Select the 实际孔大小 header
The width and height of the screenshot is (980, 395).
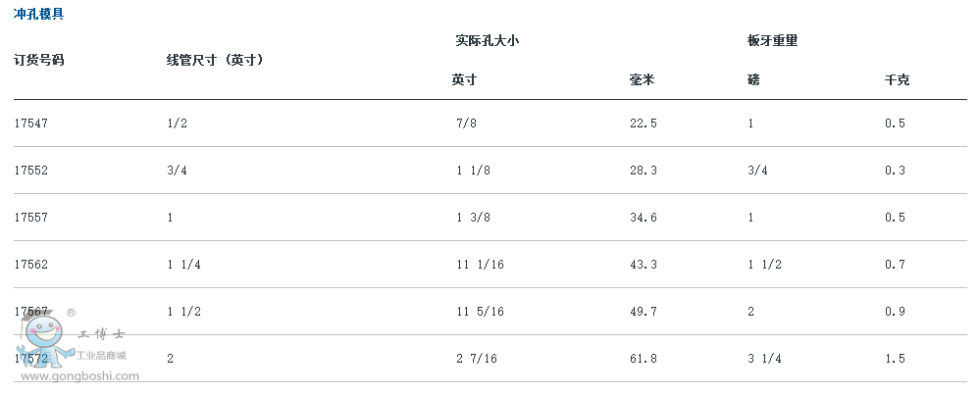[x=488, y=41]
